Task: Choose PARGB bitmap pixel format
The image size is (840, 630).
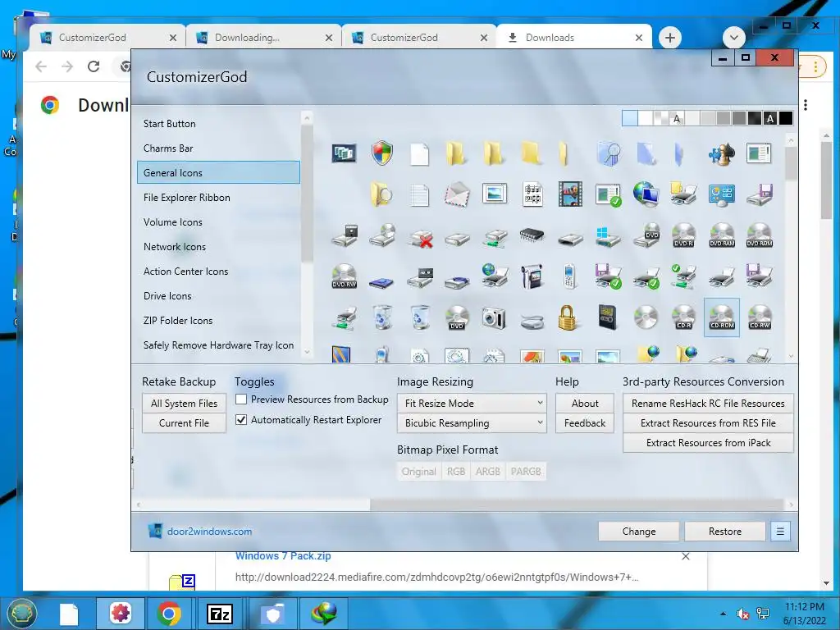Action: pyautogui.click(x=526, y=472)
